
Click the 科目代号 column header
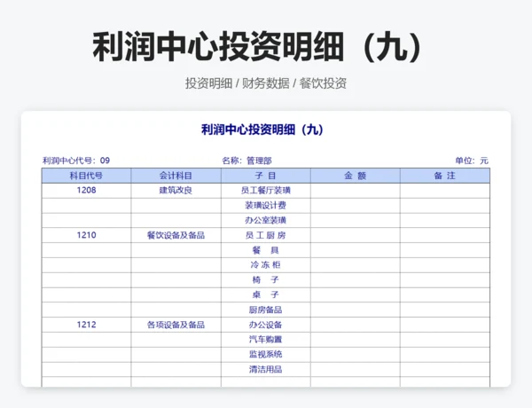pos(86,176)
